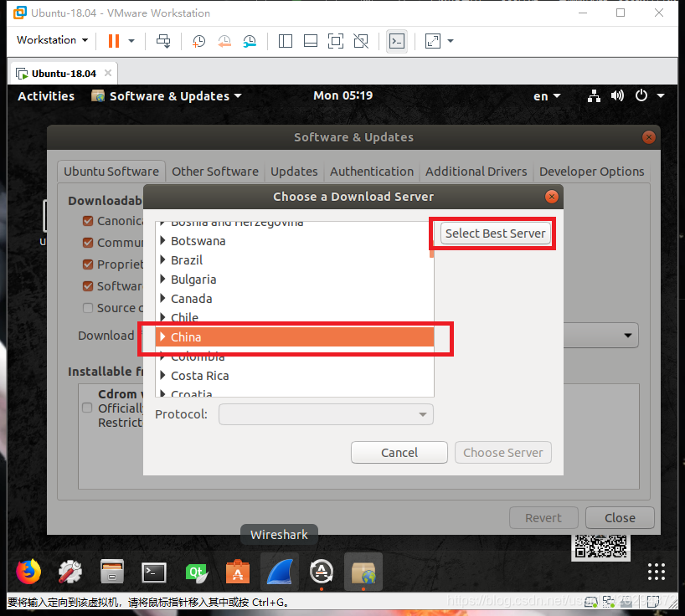685x616 pixels.
Task: Expand the China server list
Action: (162, 336)
